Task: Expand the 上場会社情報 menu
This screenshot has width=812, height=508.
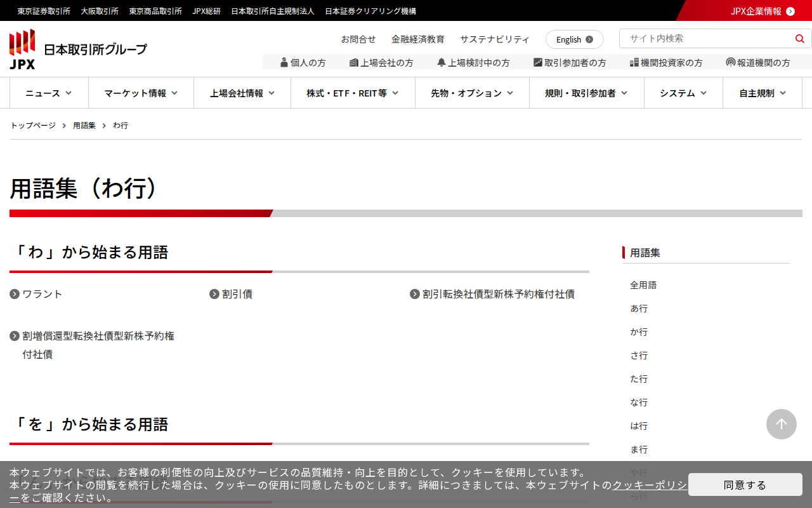Action: click(x=242, y=93)
